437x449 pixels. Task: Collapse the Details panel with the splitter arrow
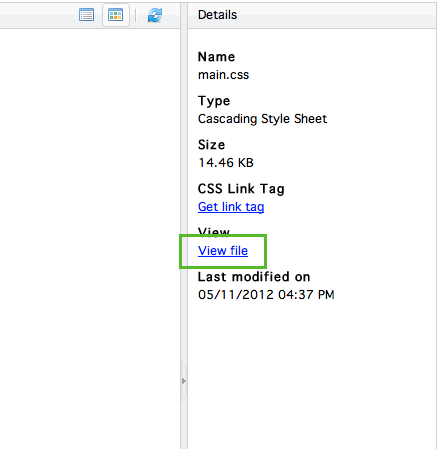click(x=184, y=381)
